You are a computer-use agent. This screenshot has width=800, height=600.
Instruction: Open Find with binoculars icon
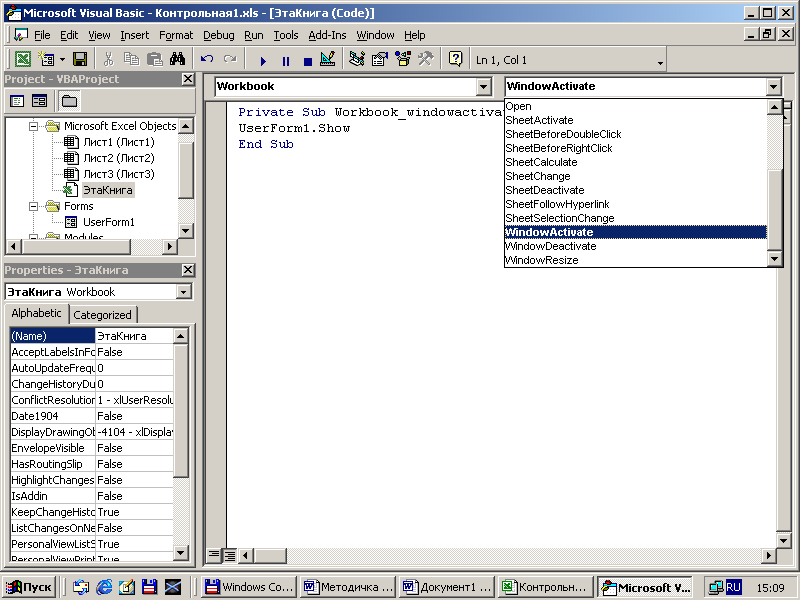click(x=178, y=59)
